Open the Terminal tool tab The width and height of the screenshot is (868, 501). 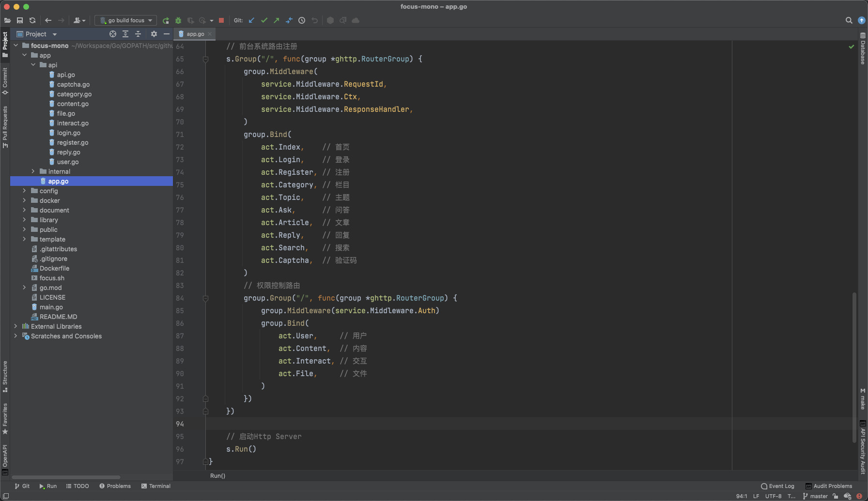pyautogui.click(x=156, y=486)
